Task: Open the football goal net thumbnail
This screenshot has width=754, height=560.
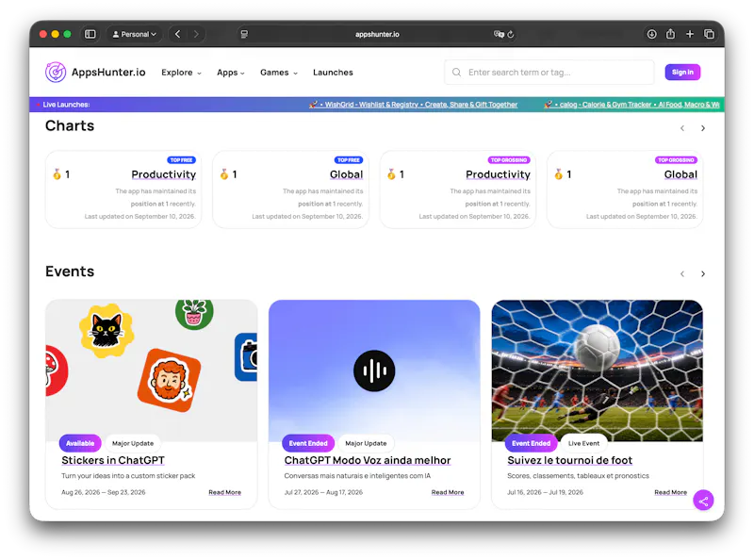Action: [597, 371]
